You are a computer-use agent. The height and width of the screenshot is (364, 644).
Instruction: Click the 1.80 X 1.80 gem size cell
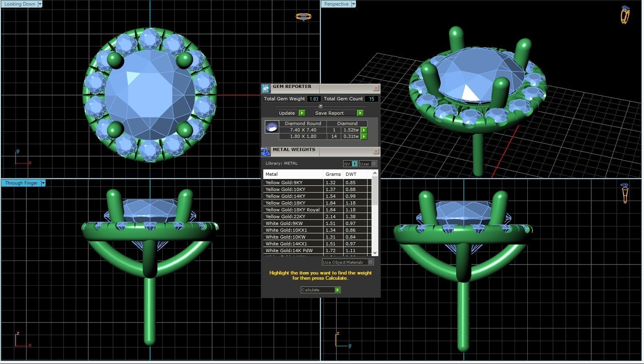(x=303, y=136)
